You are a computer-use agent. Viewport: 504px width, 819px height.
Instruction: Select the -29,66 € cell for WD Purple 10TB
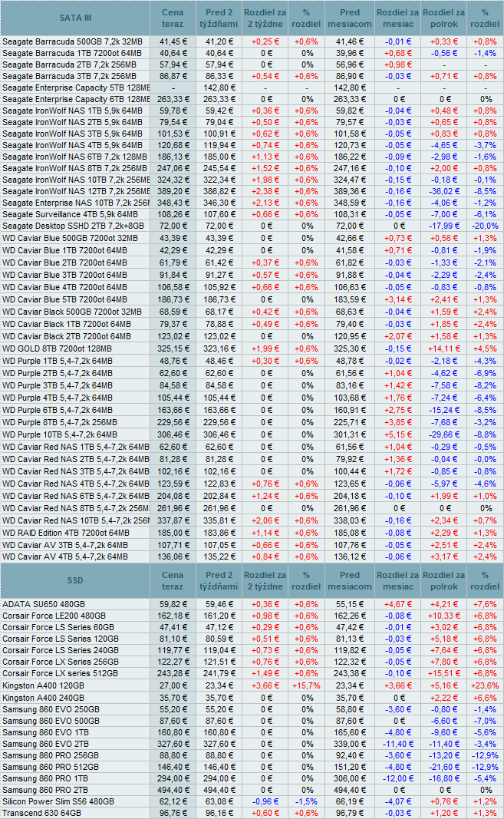pyautogui.click(x=444, y=434)
